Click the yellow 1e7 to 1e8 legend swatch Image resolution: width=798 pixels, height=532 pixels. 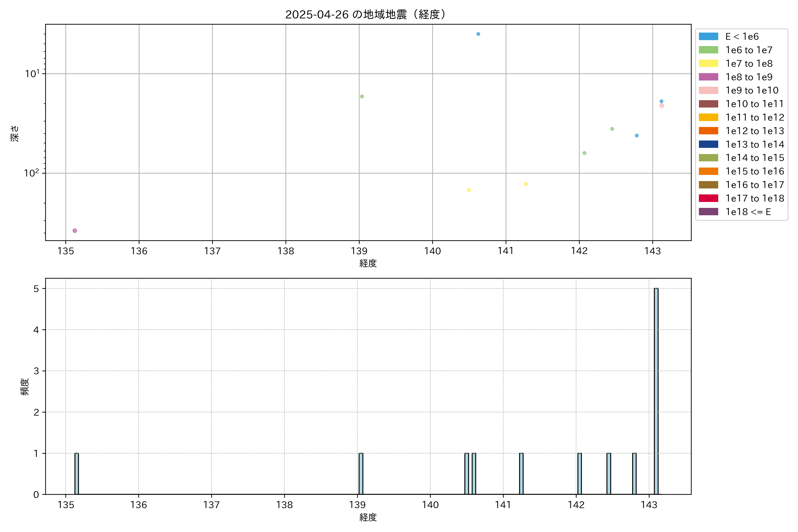(708, 63)
